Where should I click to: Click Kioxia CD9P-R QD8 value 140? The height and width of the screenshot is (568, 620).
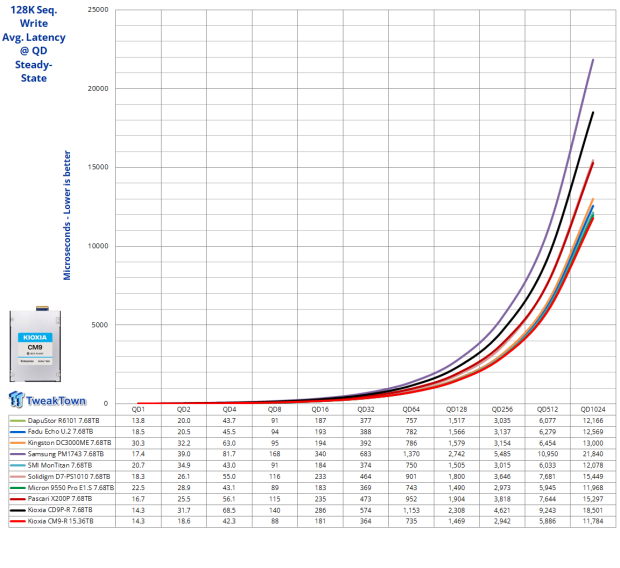tap(274, 510)
